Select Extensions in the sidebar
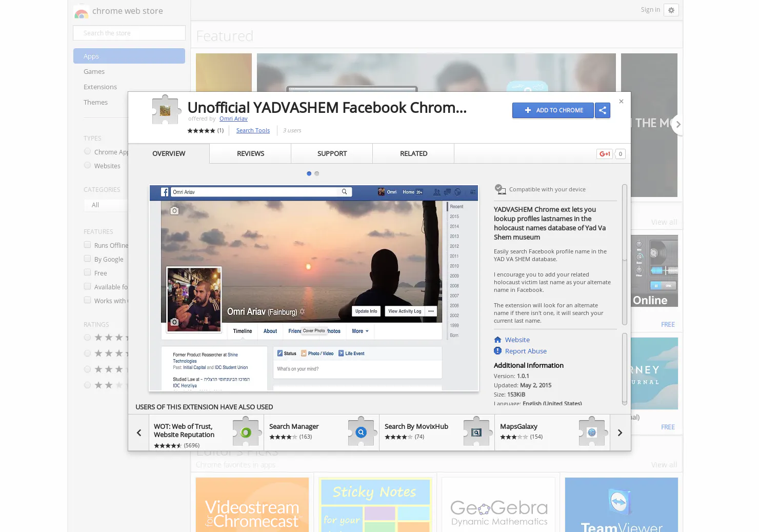 tap(129, 87)
